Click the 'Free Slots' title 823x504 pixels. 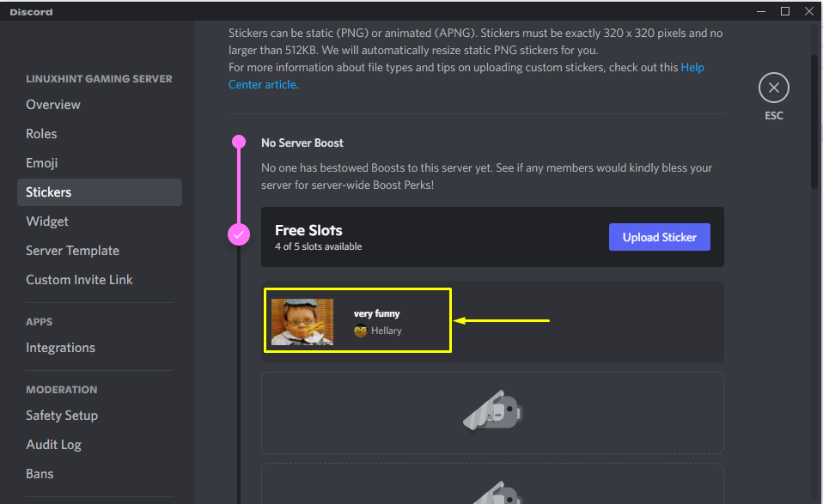pos(308,230)
